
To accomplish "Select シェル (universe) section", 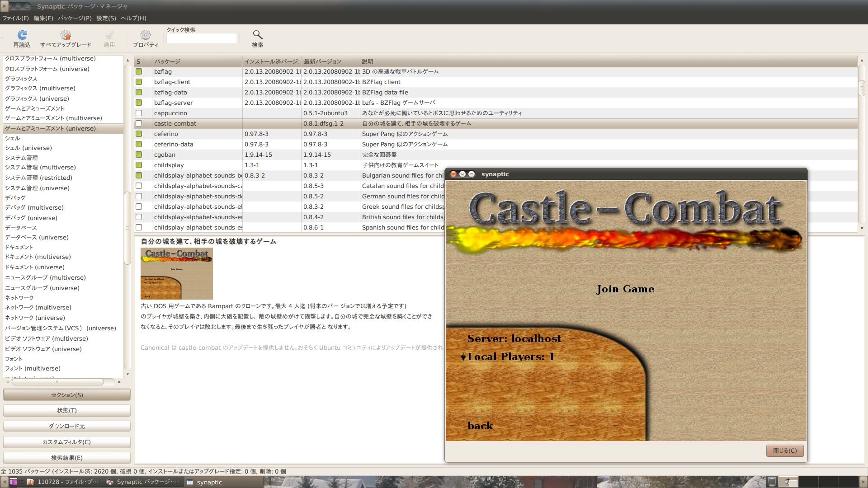I will click(x=63, y=148).
